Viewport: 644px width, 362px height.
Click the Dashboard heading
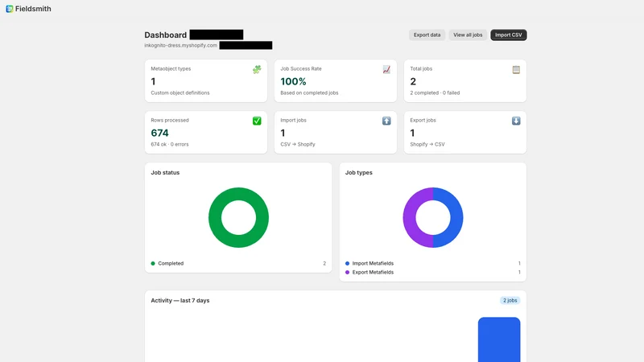click(x=166, y=35)
